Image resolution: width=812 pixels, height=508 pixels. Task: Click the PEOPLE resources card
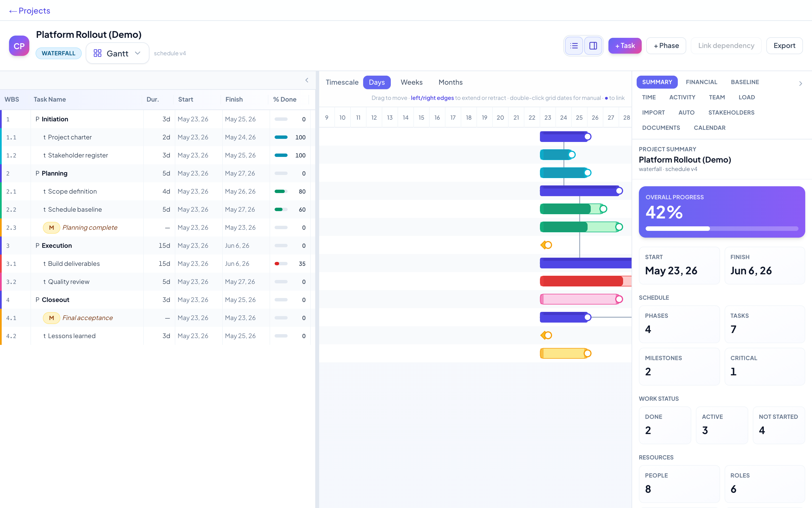click(x=679, y=484)
